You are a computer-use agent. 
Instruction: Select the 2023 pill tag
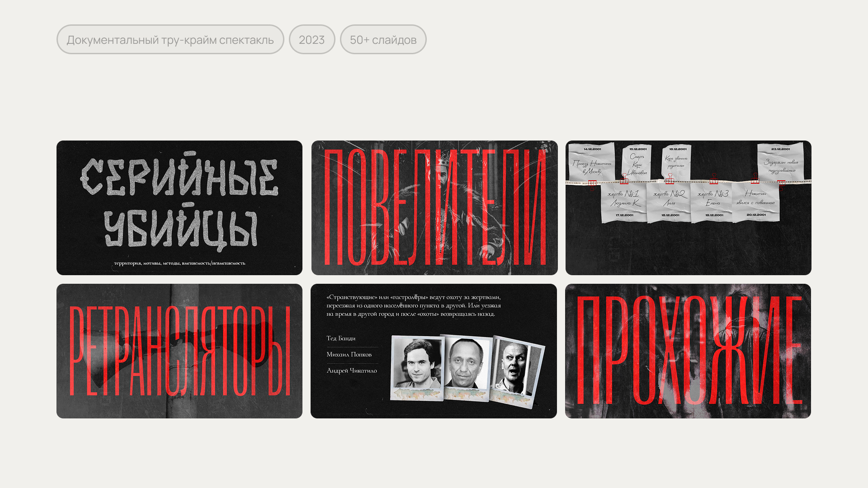pos(312,40)
